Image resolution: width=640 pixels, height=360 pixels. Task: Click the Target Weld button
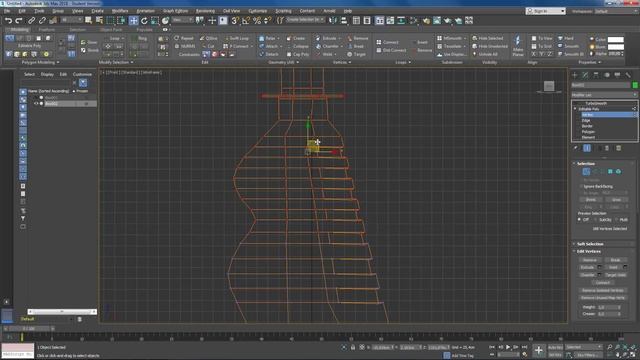(616, 275)
